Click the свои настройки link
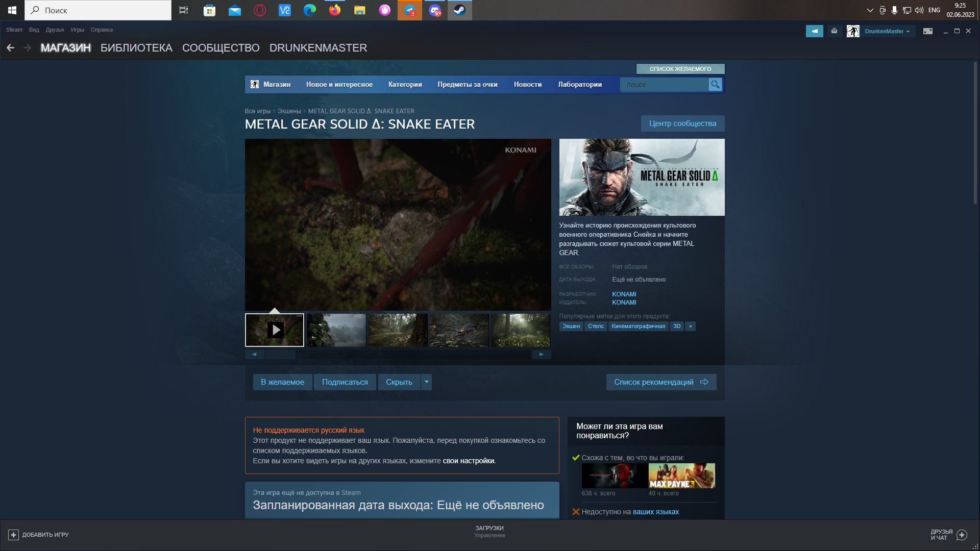 (x=468, y=461)
